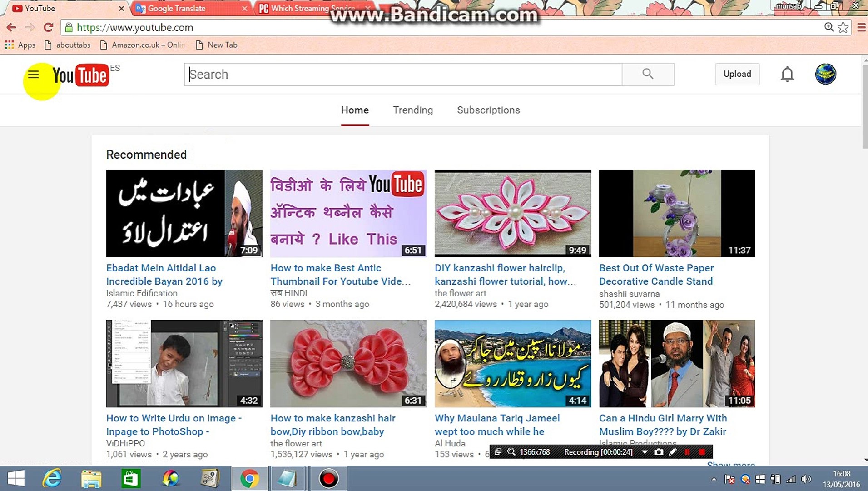
Task: Switch to Chrome in the taskbar
Action: click(x=249, y=478)
